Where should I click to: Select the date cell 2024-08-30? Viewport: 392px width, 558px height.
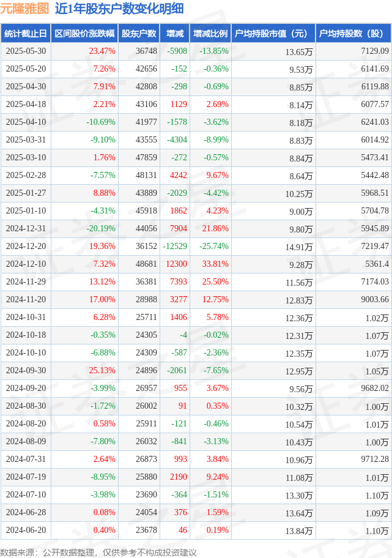[x=26, y=406]
